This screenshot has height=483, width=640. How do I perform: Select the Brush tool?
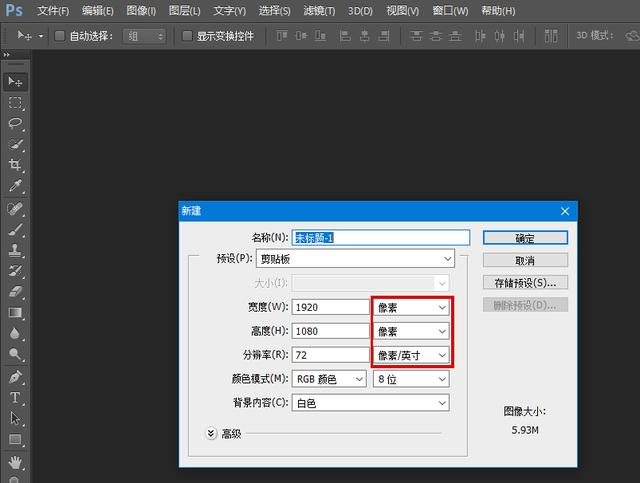tap(15, 230)
